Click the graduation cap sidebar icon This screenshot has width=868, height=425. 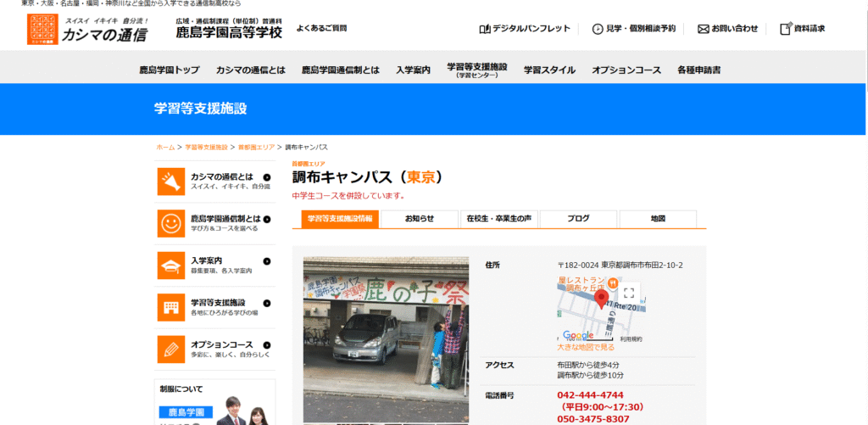click(x=171, y=266)
